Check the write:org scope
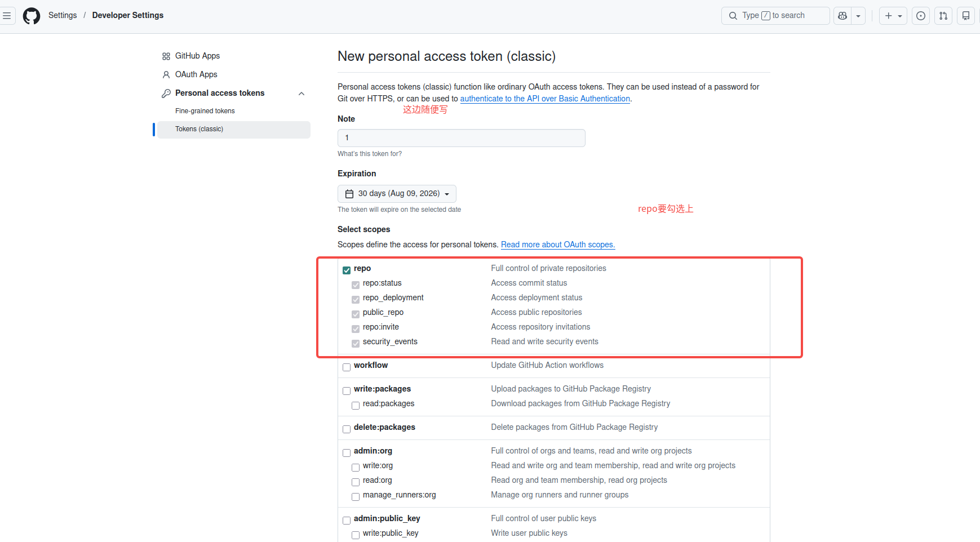 (x=356, y=468)
